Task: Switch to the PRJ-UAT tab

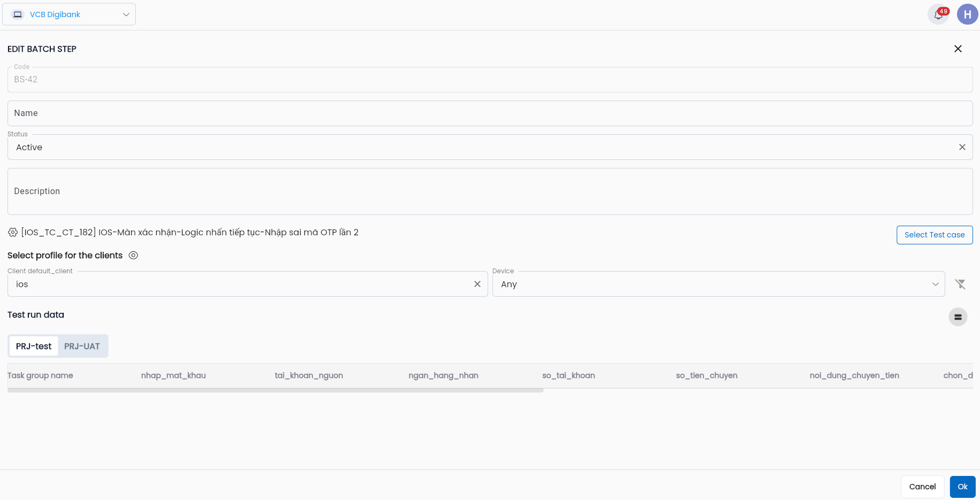Action: (x=82, y=346)
